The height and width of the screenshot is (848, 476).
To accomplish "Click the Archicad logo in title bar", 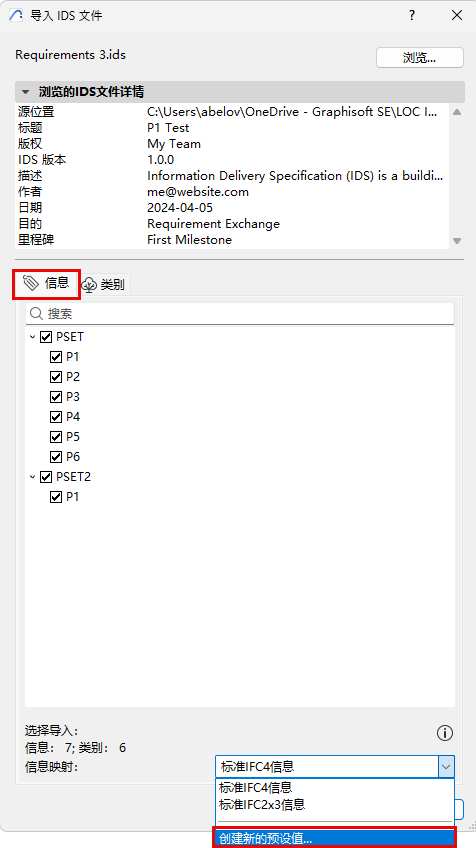I will coord(16,15).
